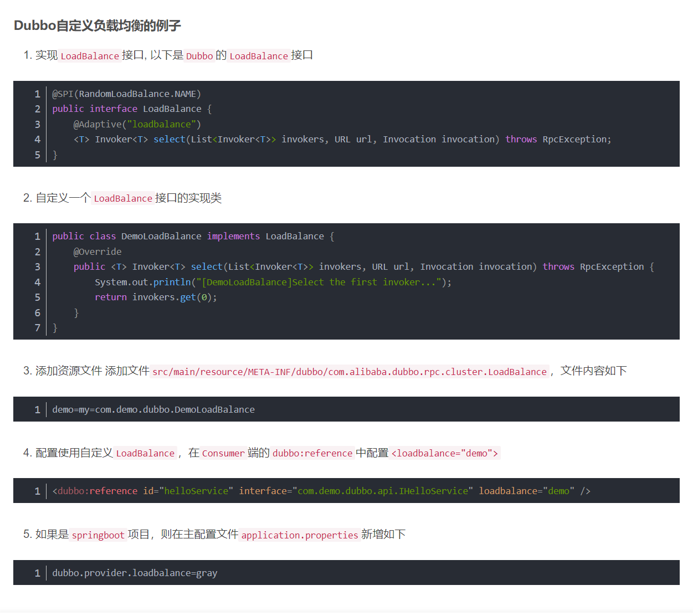The height and width of the screenshot is (616, 693).
Task: Click inline code 'dubbo:reference' in step 4
Action: point(312,453)
